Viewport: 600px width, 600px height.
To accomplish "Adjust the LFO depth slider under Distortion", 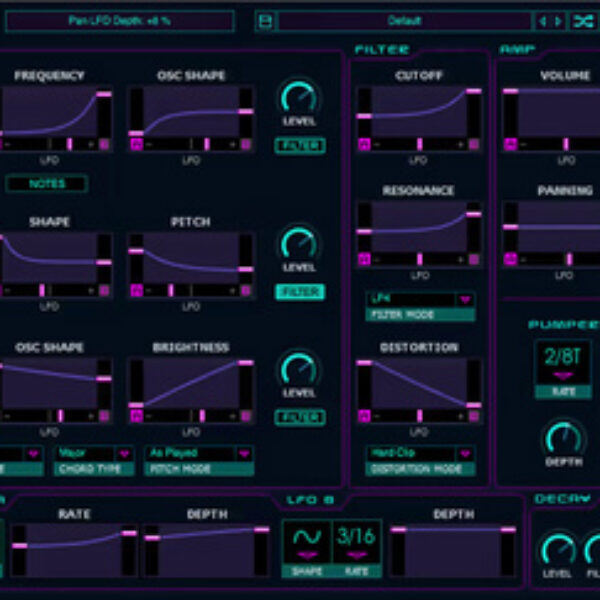I will coord(419,416).
